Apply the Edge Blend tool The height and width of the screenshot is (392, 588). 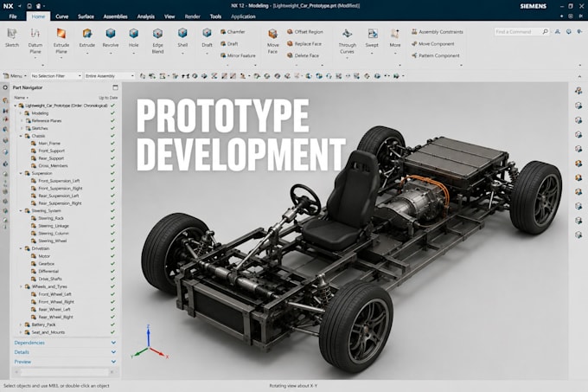(x=158, y=41)
